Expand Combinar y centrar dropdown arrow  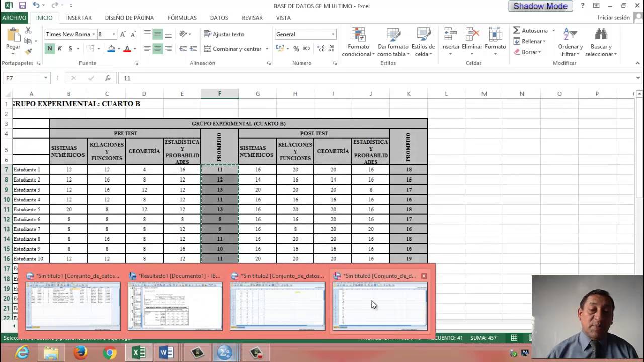pos(267,49)
